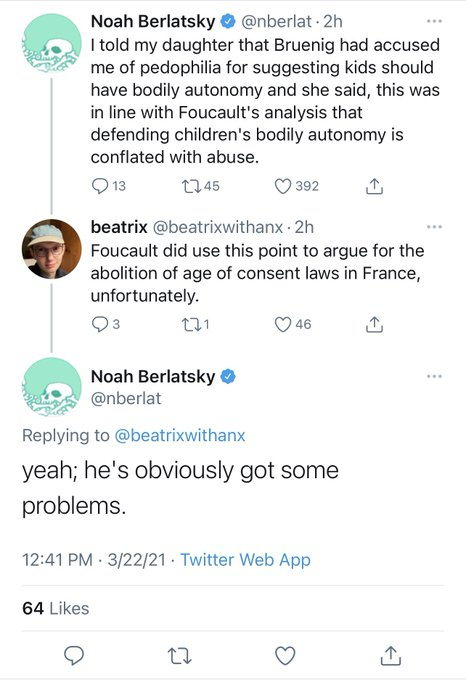
Task: Like the tweet with 392 likes
Action: coord(283,186)
